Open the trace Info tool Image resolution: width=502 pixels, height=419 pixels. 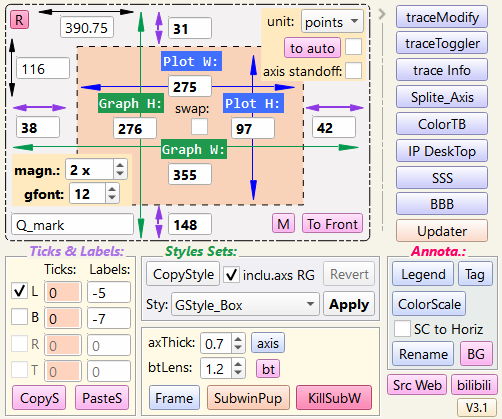[x=442, y=70]
